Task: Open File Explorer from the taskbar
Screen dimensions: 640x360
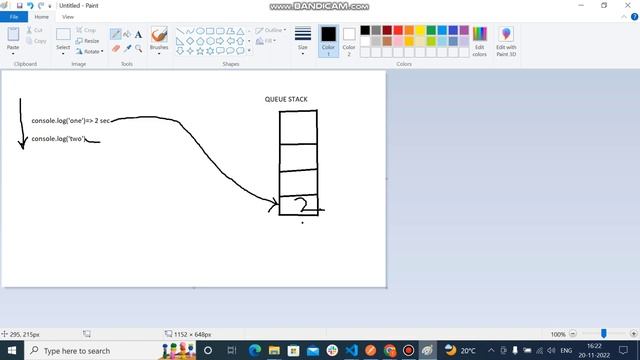Action: point(274,350)
